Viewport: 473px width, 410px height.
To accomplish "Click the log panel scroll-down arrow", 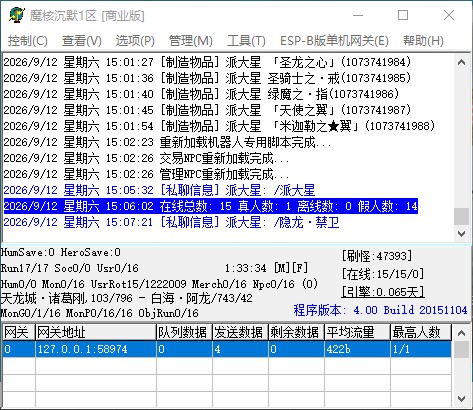I will tap(461, 233).
